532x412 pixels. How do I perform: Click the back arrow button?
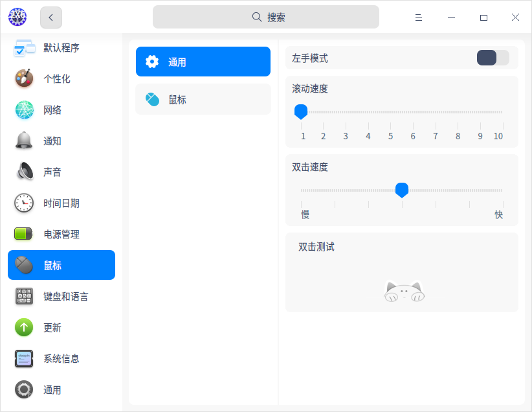coord(50,17)
